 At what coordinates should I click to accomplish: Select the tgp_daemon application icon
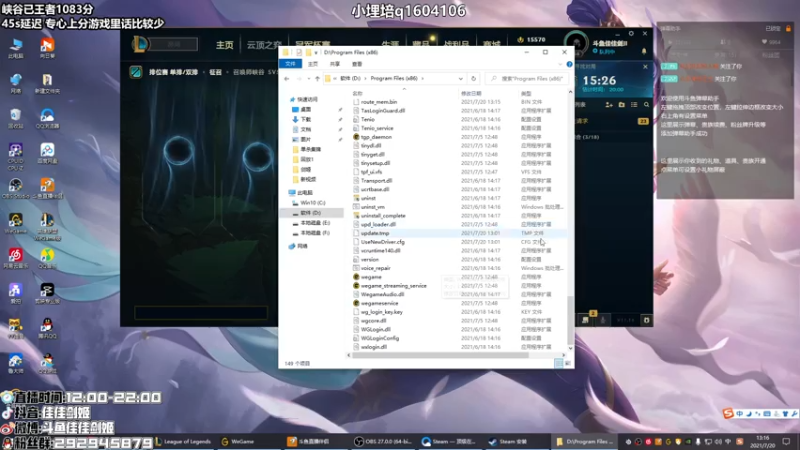[x=356, y=137]
